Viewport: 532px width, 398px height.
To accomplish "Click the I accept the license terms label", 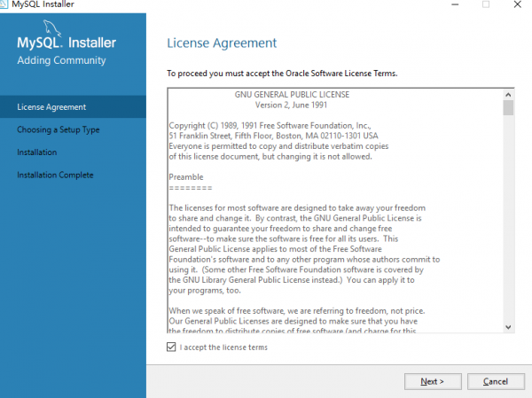I will coord(223,347).
